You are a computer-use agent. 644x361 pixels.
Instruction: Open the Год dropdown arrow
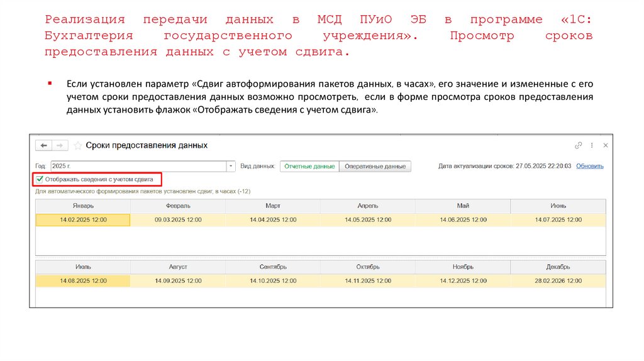pos(231,166)
